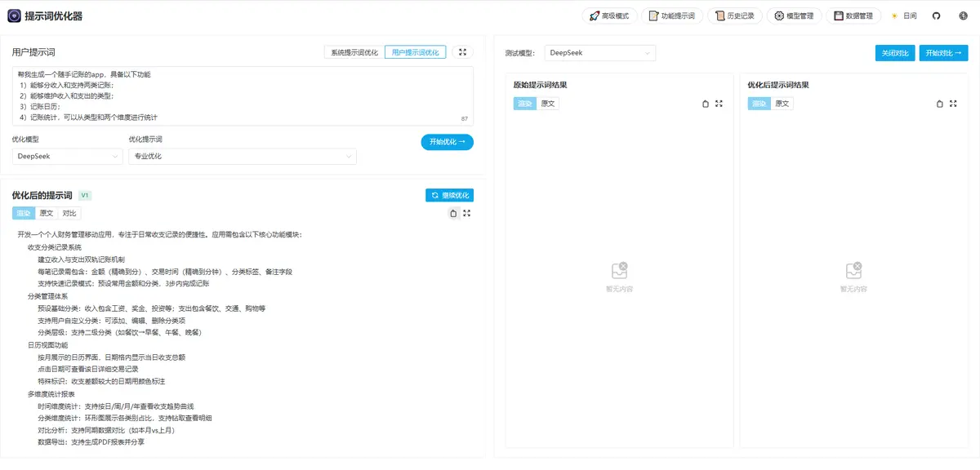The width and height of the screenshot is (980, 470).
Task: Click the 继续优化 button
Action: coord(449,195)
